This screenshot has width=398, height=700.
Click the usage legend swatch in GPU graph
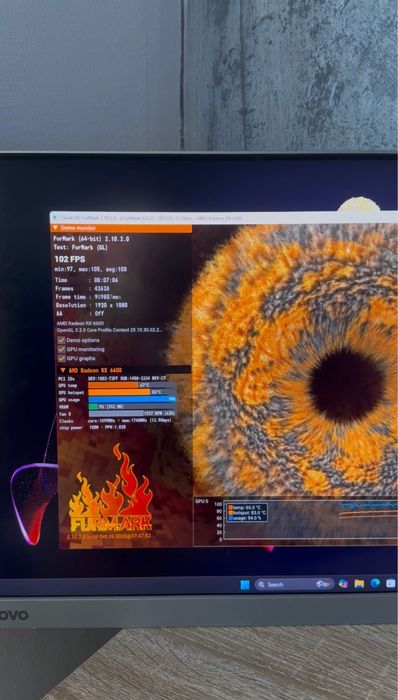(230, 518)
